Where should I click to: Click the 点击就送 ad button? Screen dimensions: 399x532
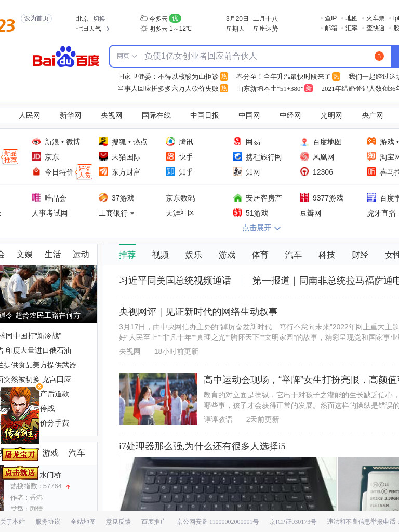coord(20,473)
